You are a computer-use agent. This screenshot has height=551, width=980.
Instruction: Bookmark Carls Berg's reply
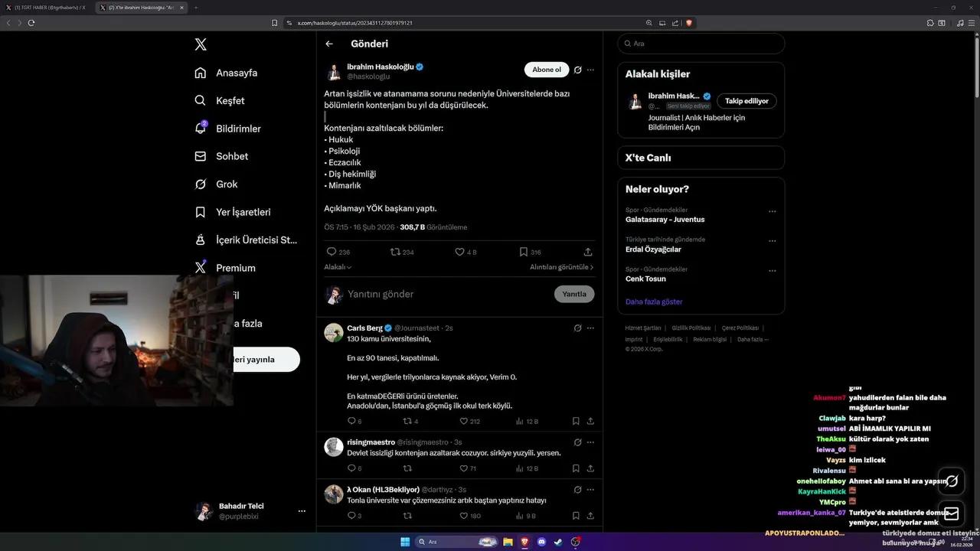click(576, 421)
